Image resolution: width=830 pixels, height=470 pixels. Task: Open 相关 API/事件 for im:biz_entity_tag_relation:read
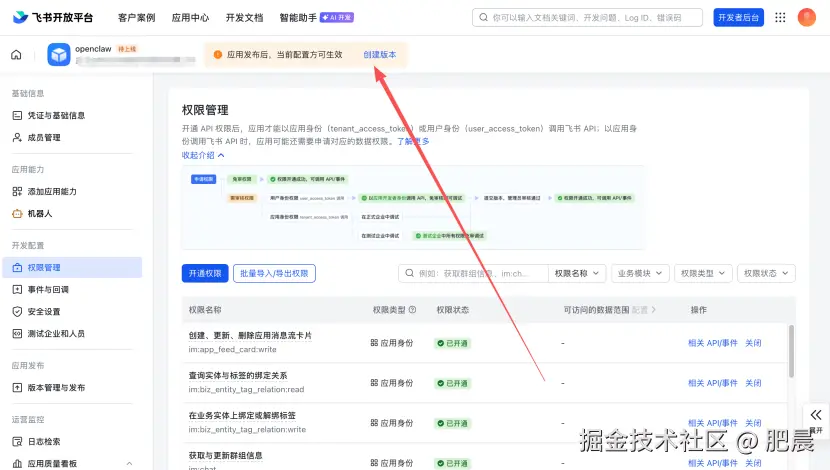(x=712, y=383)
